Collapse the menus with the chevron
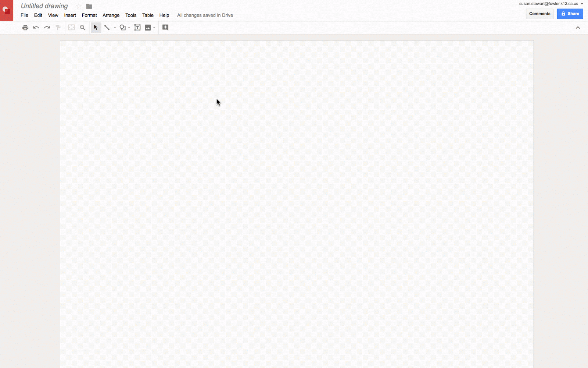Image resolution: width=588 pixels, height=368 pixels. [578, 28]
